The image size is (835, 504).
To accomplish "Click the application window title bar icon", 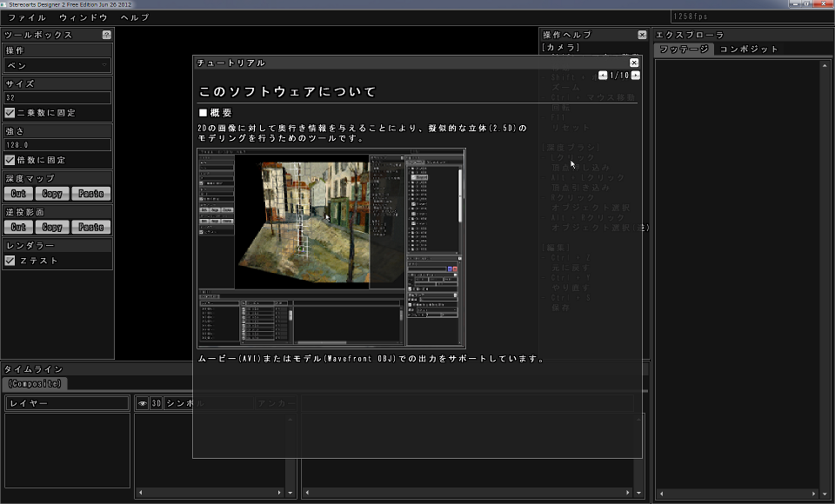I will (3, 4).
